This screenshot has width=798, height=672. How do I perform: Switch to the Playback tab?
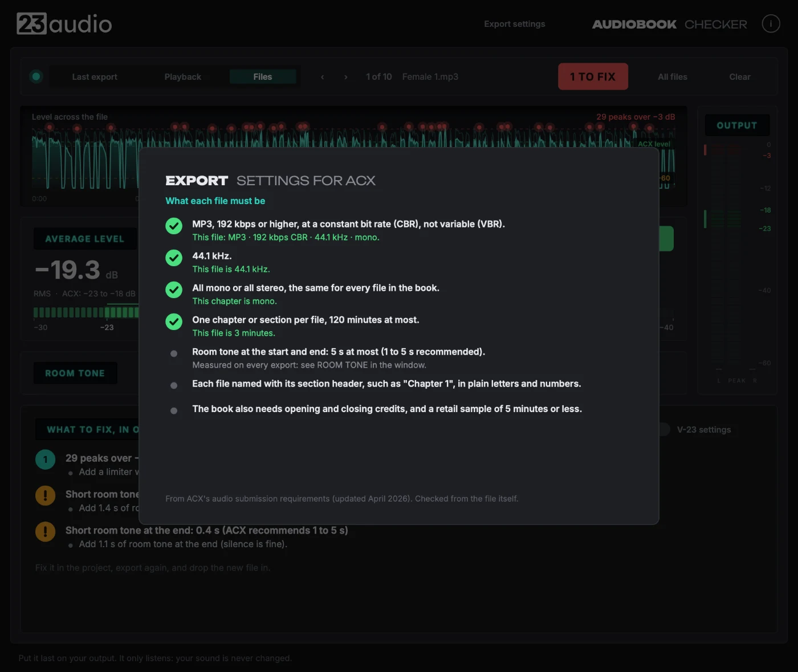[183, 77]
